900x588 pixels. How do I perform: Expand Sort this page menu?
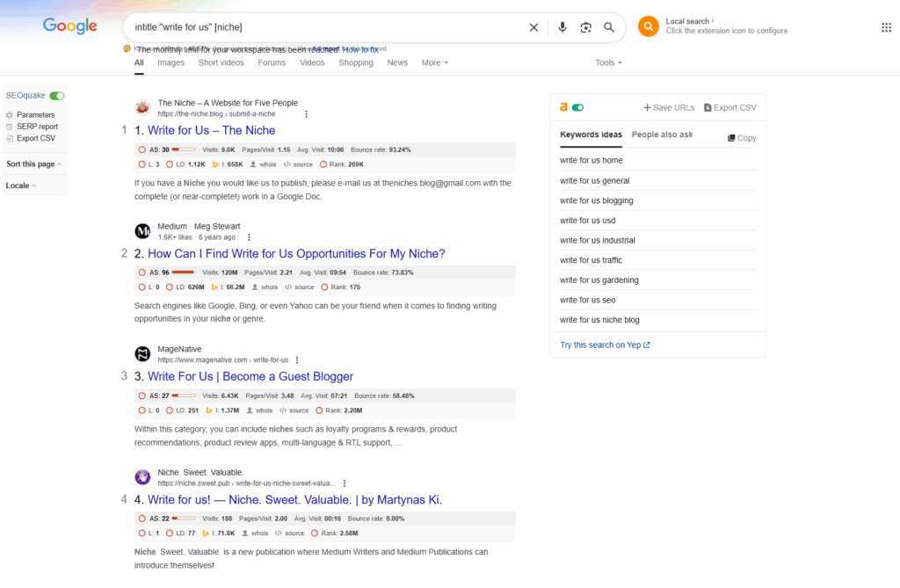click(33, 164)
